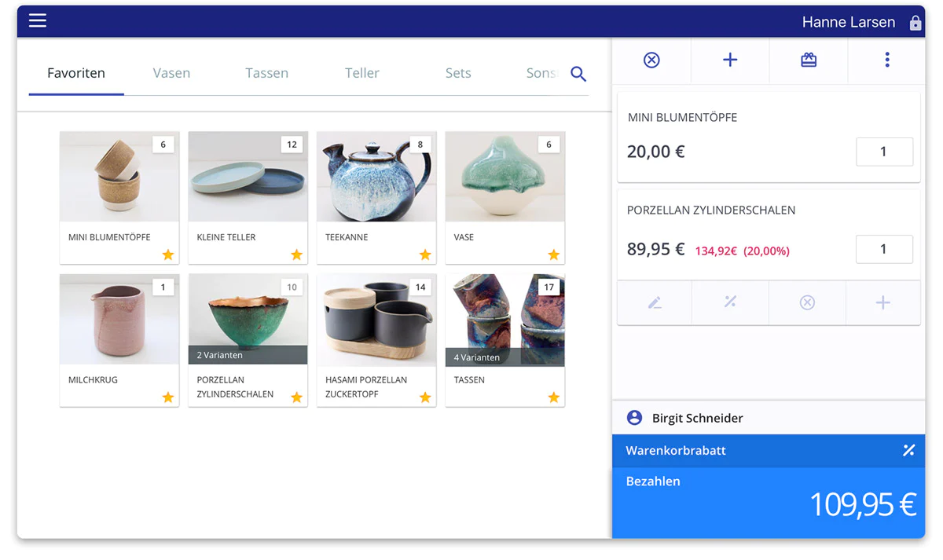The image size is (943, 560).
Task: Click the plus icon in cart toolbar
Action: coord(730,60)
